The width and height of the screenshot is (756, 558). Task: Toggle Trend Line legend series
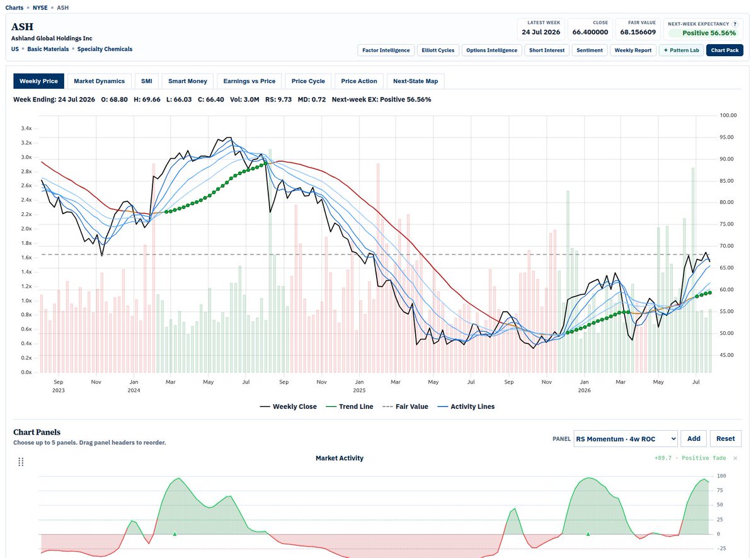(x=348, y=407)
